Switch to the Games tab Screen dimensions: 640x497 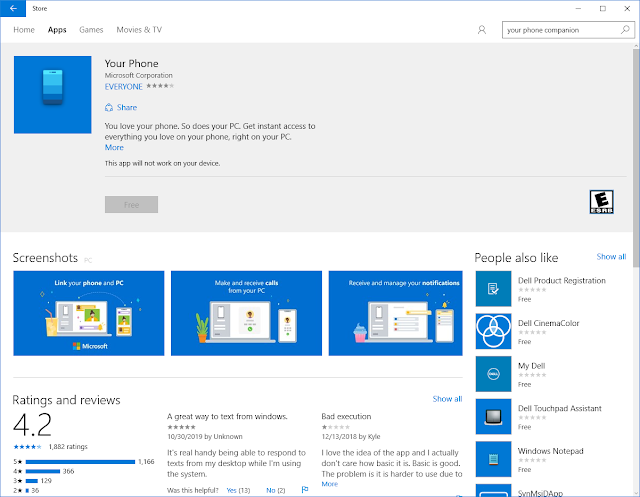pos(91,30)
